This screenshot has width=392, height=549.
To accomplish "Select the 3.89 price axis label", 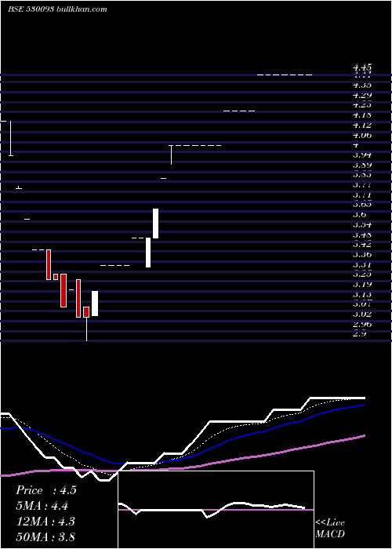I will tap(362, 165).
